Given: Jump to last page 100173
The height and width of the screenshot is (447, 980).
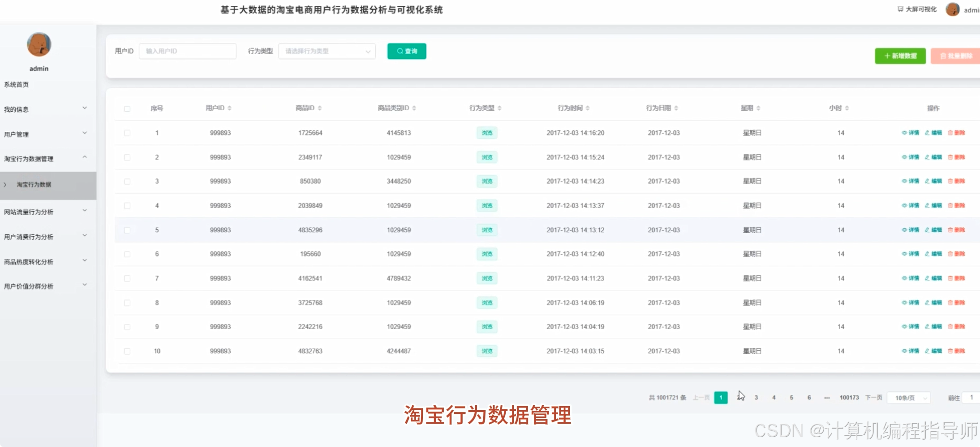Looking at the screenshot, I should click(x=849, y=397).
